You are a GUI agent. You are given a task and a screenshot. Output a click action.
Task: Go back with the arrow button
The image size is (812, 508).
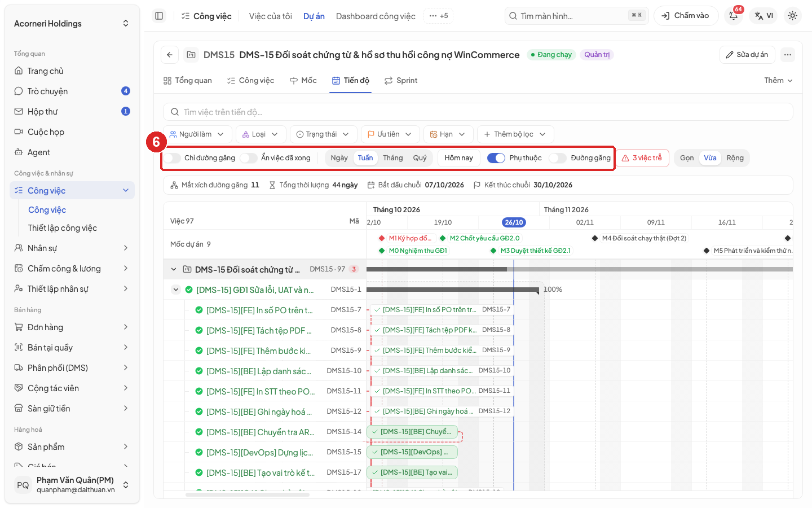(170, 55)
